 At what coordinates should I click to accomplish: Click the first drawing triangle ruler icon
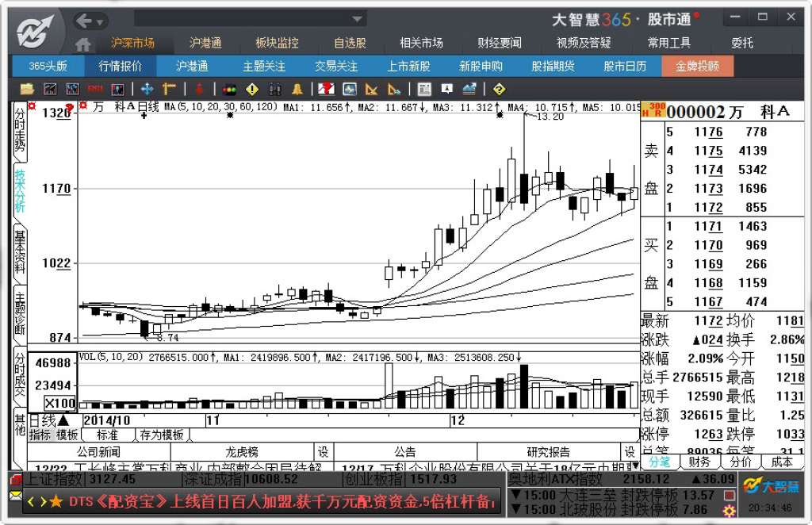371,89
